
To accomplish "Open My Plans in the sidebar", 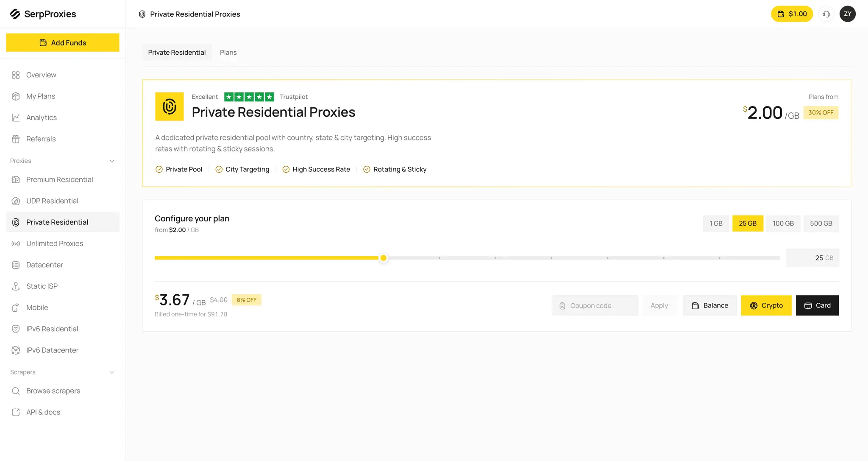I will point(63,96).
